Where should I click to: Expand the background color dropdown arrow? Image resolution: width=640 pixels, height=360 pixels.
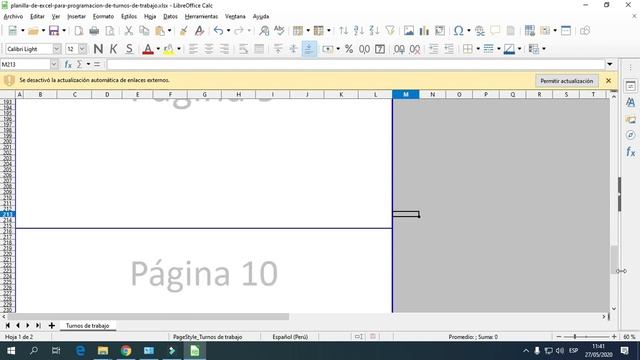[x=179, y=49]
